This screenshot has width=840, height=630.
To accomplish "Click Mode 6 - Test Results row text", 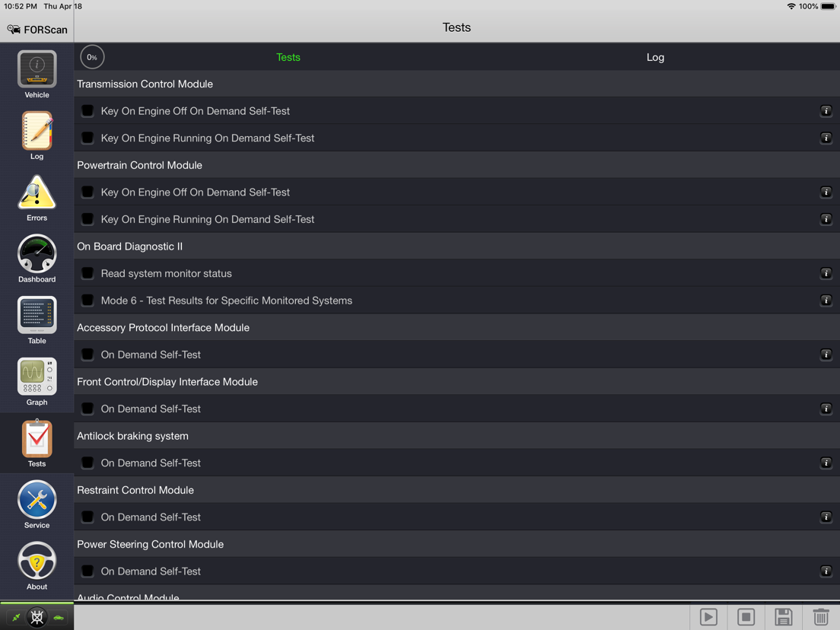I will click(227, 301).
